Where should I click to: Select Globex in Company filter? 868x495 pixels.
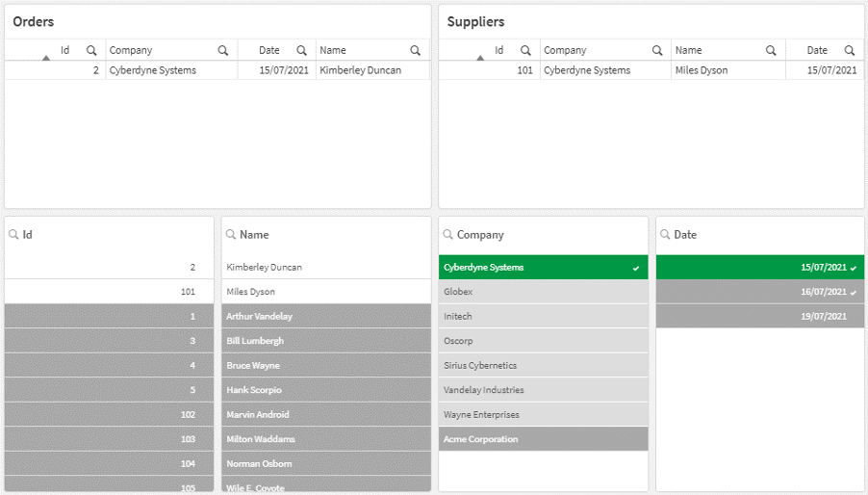(543, 292)
